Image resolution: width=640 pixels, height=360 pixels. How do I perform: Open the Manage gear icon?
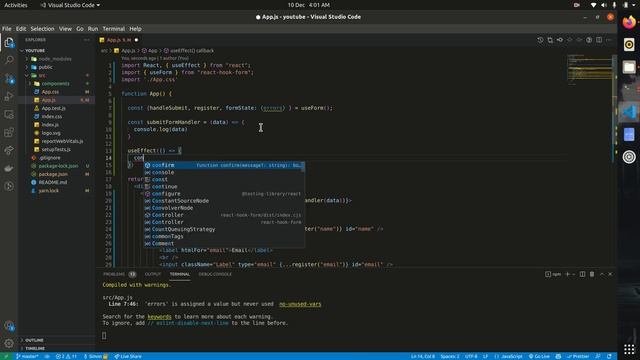[9, 343]
